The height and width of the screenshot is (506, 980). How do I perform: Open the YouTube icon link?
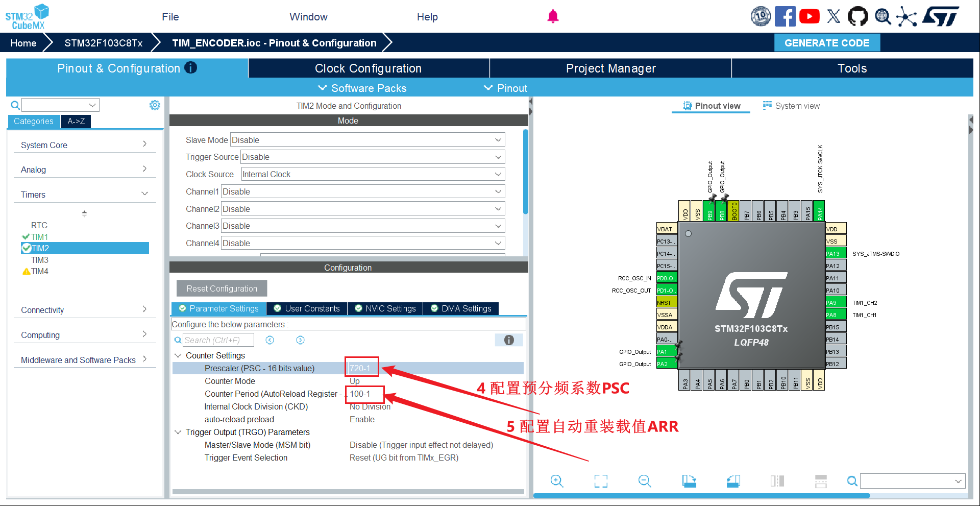pos(810,16)
